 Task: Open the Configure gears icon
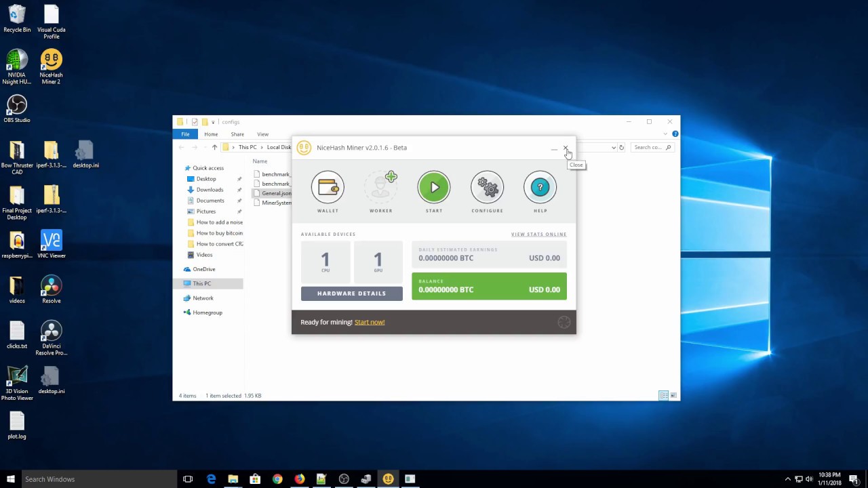(487, 188)
